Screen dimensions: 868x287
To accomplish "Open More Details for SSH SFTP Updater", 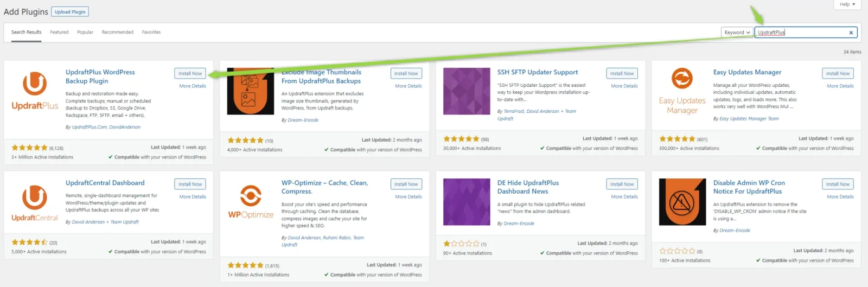I will (x=624, y=86).
